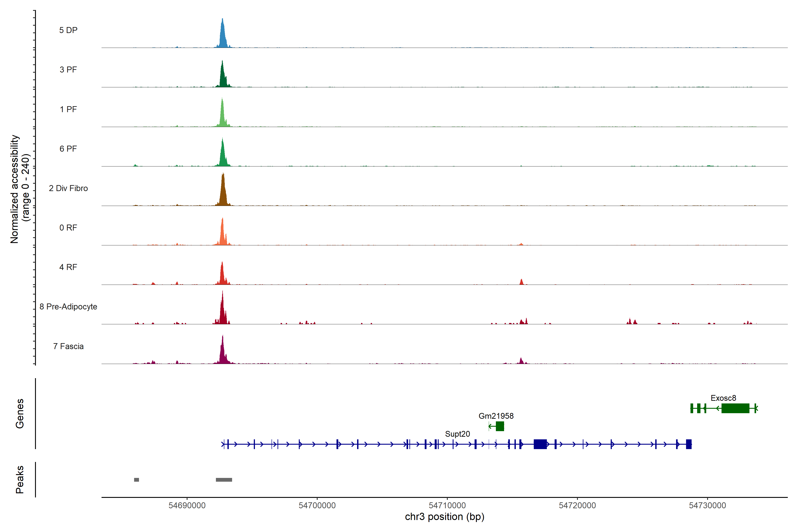Viewport: 798px width, 532px height.
Task: Click the Peaks panel label
Action: click(20, 479)
